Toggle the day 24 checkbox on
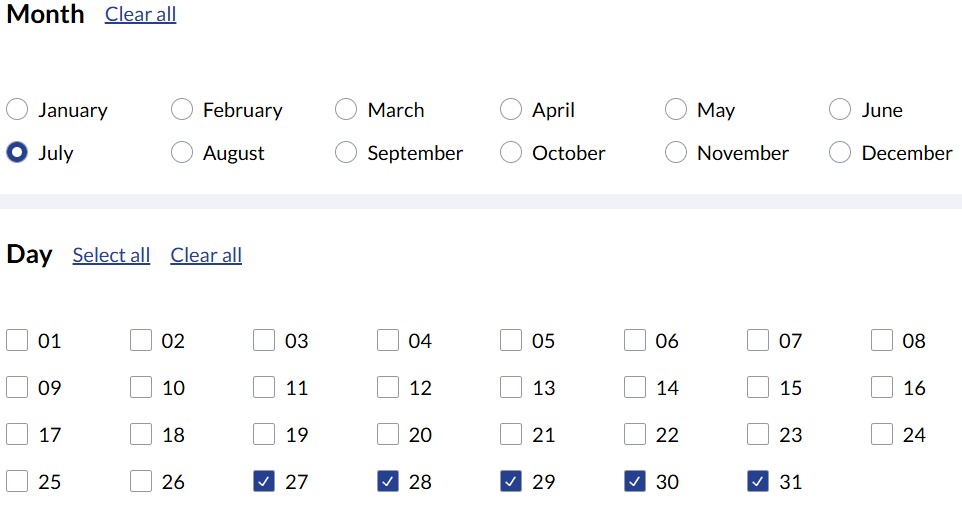 (x=881, y=435)
